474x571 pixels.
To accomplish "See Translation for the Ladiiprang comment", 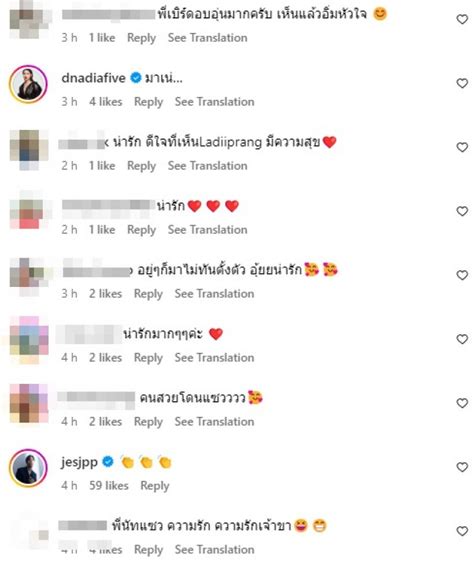I will tap(208, 166).
